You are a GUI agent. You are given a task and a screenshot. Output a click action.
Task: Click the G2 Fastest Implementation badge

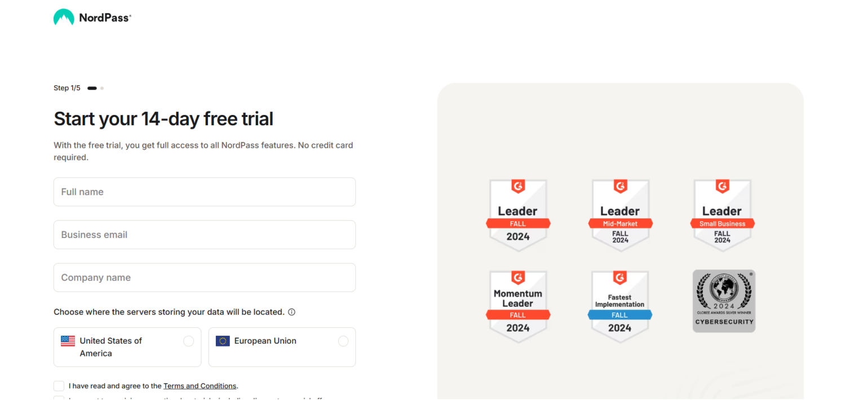tap(620, 306)
